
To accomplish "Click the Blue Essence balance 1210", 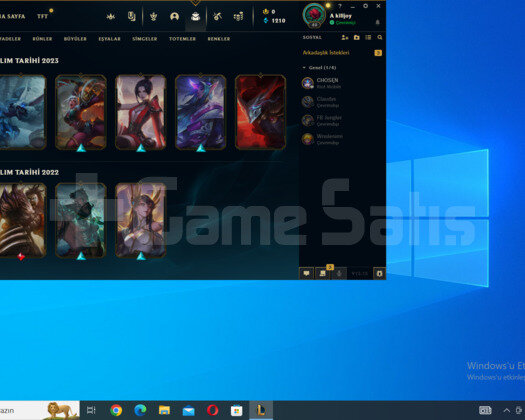I will coord(274,21).
